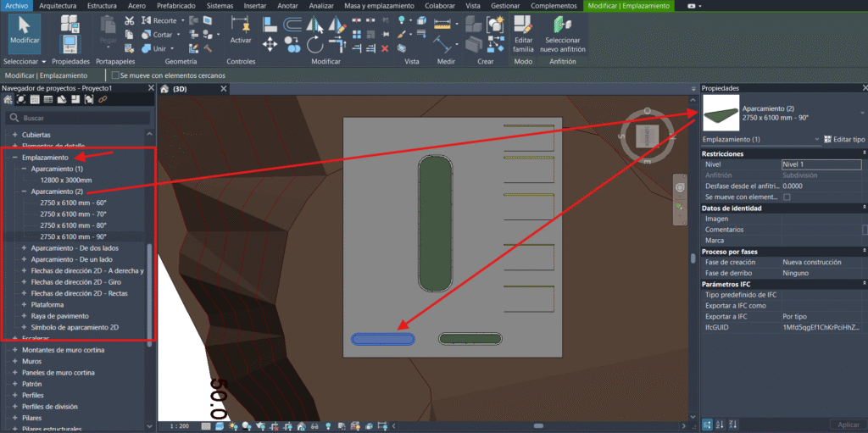Click the Editar tipo button

(844, 139)
